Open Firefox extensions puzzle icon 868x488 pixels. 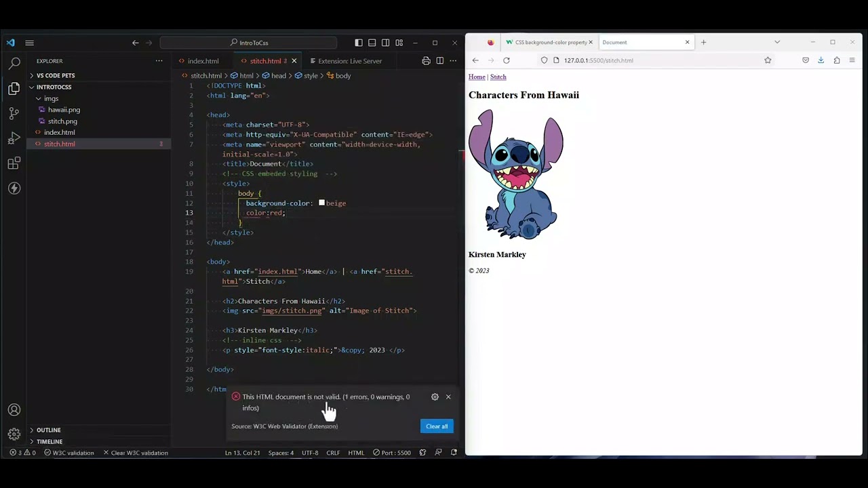tap(837, 60)
